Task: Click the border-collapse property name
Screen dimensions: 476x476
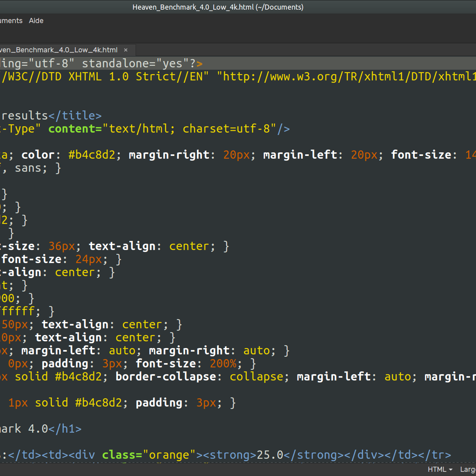Action: pyautogui.click(x=166, y=377)
